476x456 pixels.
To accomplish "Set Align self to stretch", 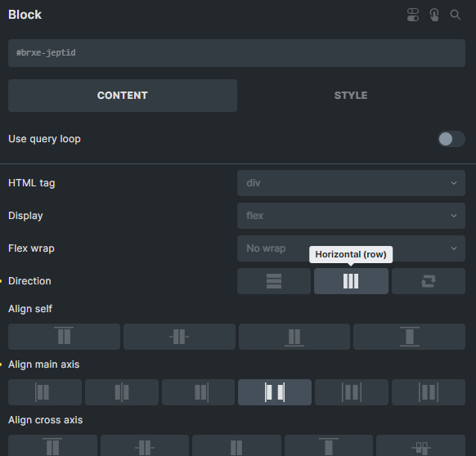I will 409,337.
